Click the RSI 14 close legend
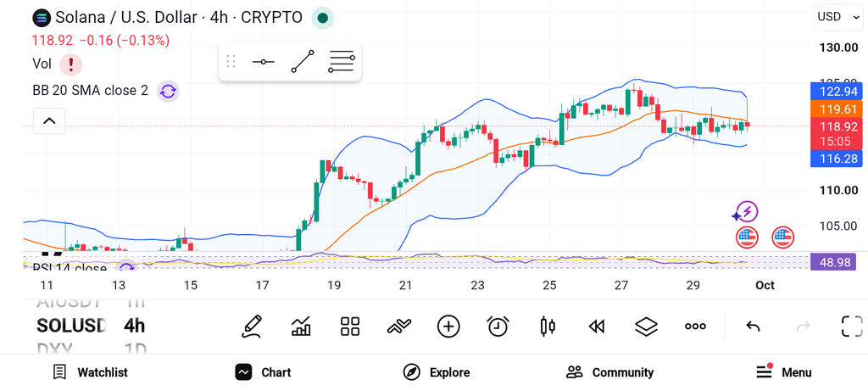Viewport: 868px width, 391px height. [x=70, y=268]
